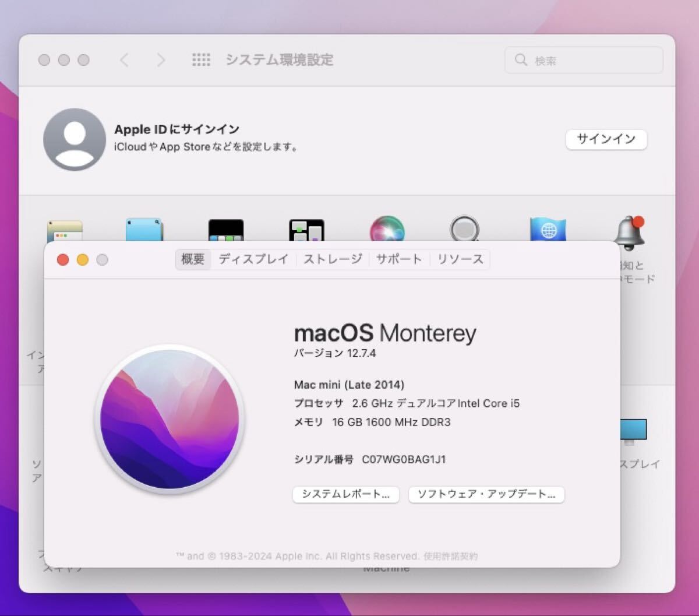Open the Language & Region flag icon

click(x=548, y=230)
